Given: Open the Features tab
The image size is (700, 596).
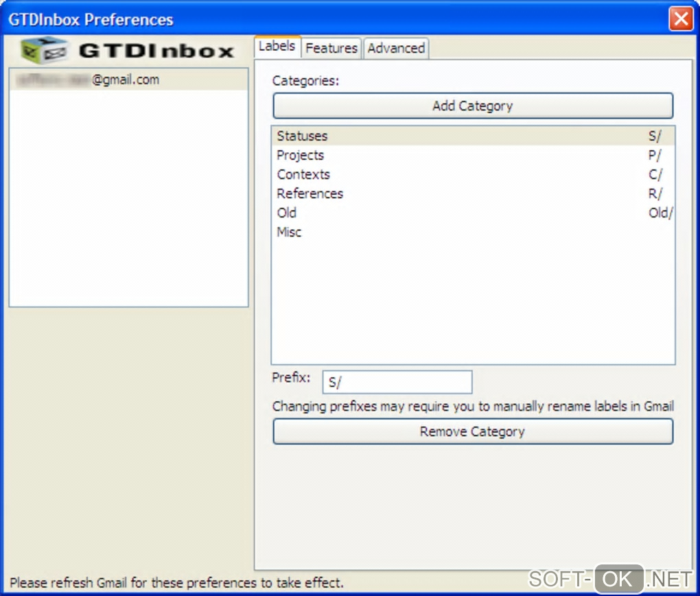Looking at the screenshot, I should point(331,48).
